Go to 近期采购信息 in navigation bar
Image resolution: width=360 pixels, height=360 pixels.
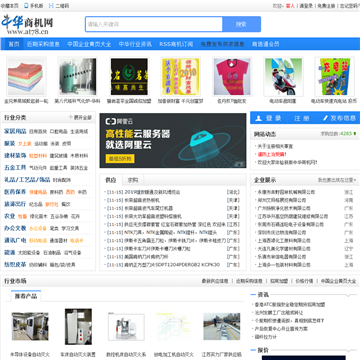(x=43, y=44)
